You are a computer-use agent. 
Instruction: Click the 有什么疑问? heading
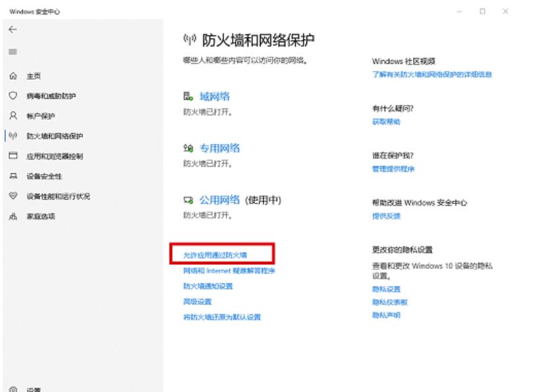pos(393,109)
